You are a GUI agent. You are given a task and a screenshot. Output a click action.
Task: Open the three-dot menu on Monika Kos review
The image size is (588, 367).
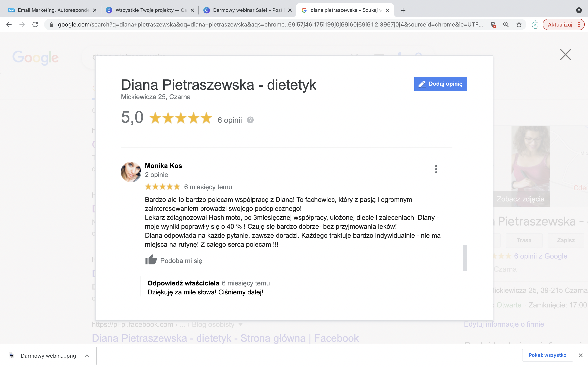[436, 169]
